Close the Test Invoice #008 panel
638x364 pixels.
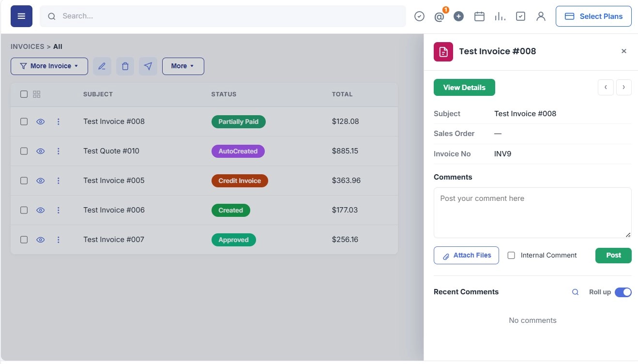coord(624,51)
